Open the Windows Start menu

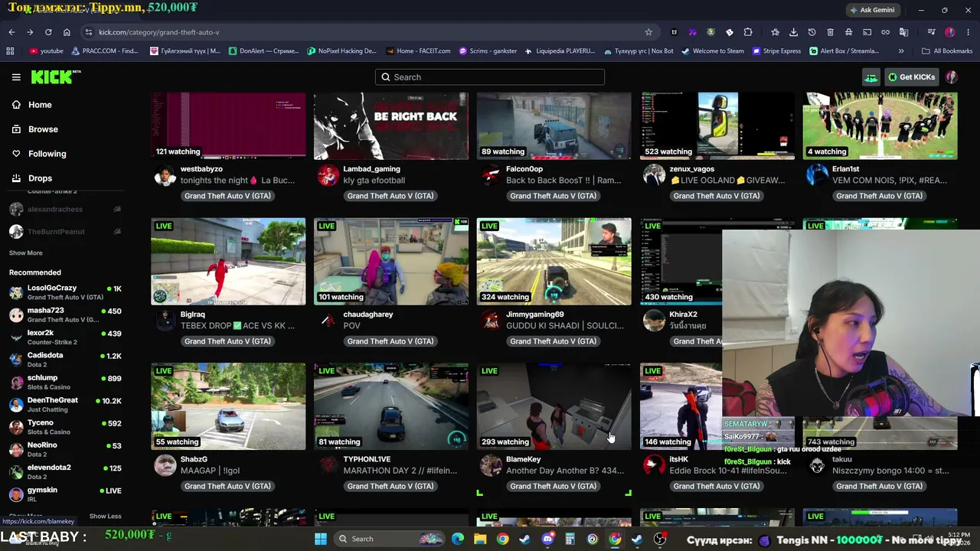click(x=321, y=539)
